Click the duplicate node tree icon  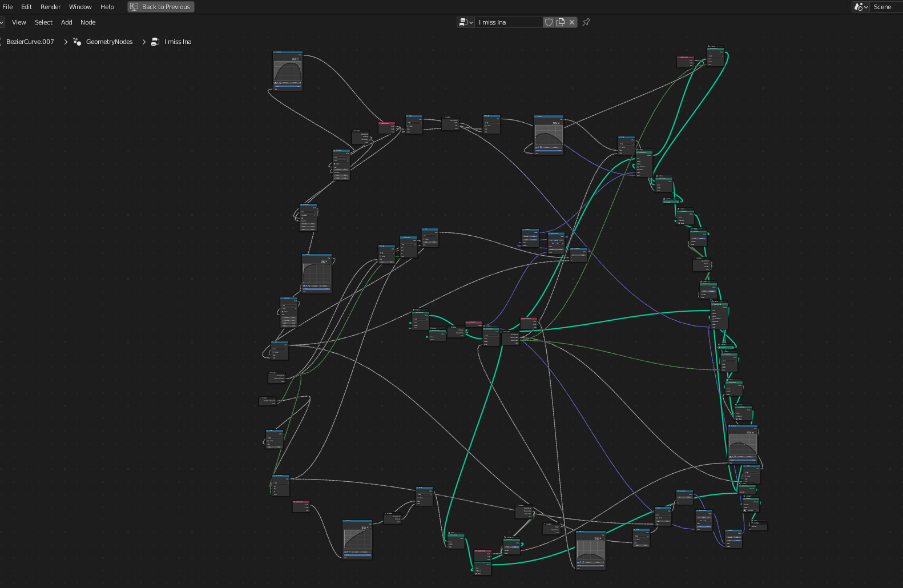pyautogui.click(x=561, y=22)
